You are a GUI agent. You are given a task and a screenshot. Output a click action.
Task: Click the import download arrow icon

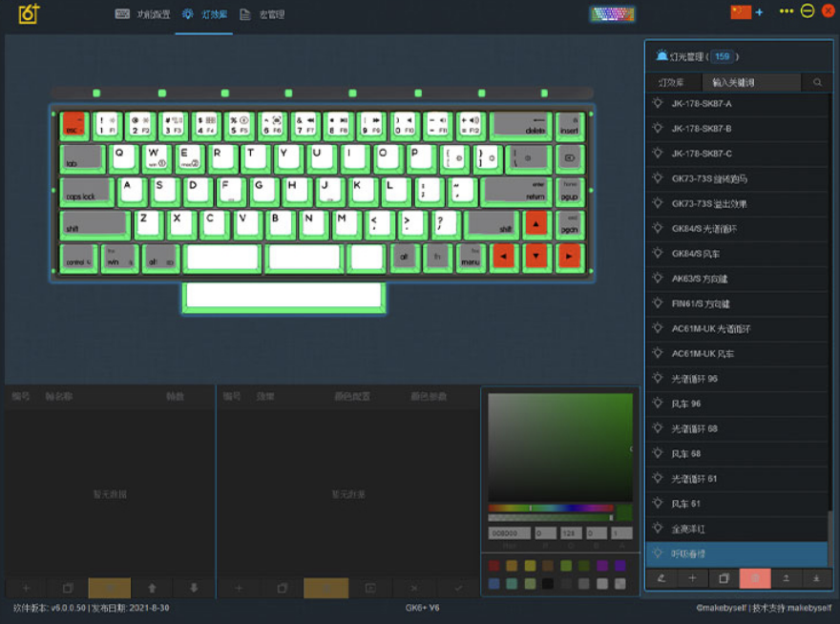tap(816, 578)
